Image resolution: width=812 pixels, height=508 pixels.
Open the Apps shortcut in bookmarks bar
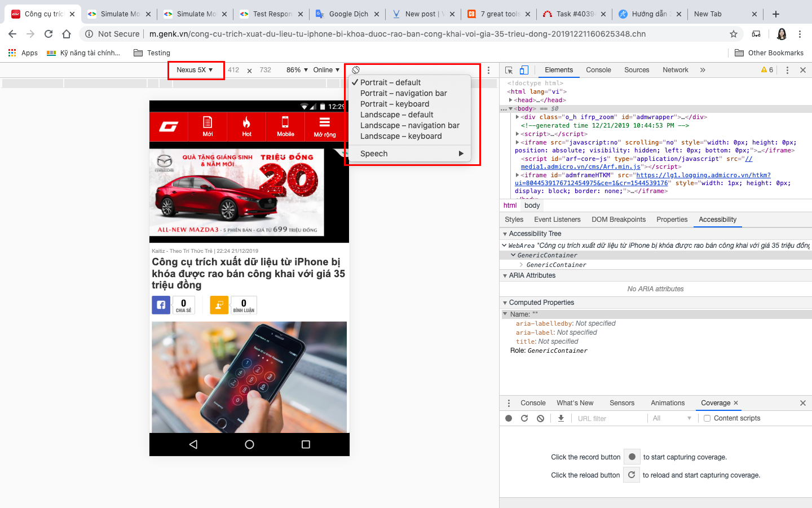coord(23,53)
